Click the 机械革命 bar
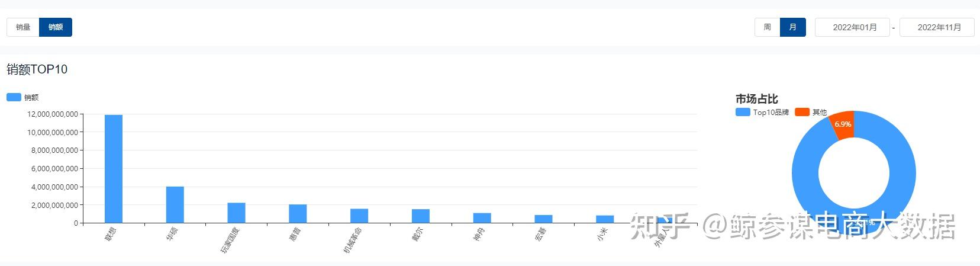Viewport: 980px width, 266px height. [359, 216]
